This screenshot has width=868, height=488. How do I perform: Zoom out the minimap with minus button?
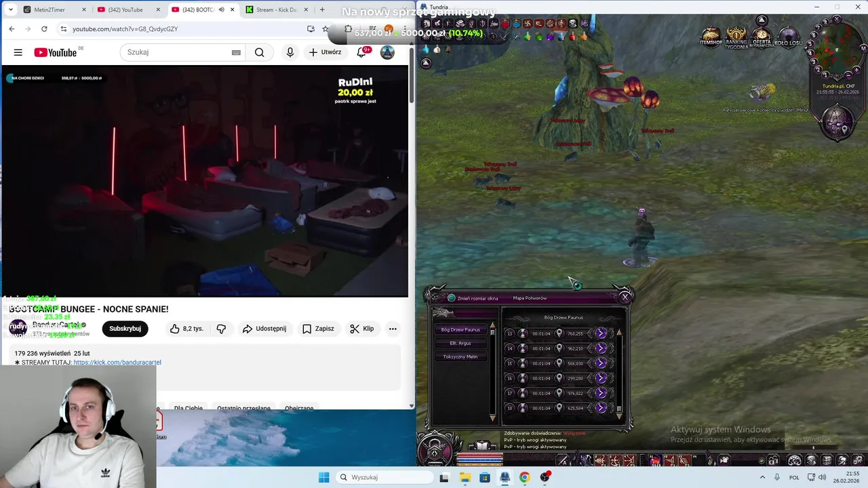[x=848, y=75]
